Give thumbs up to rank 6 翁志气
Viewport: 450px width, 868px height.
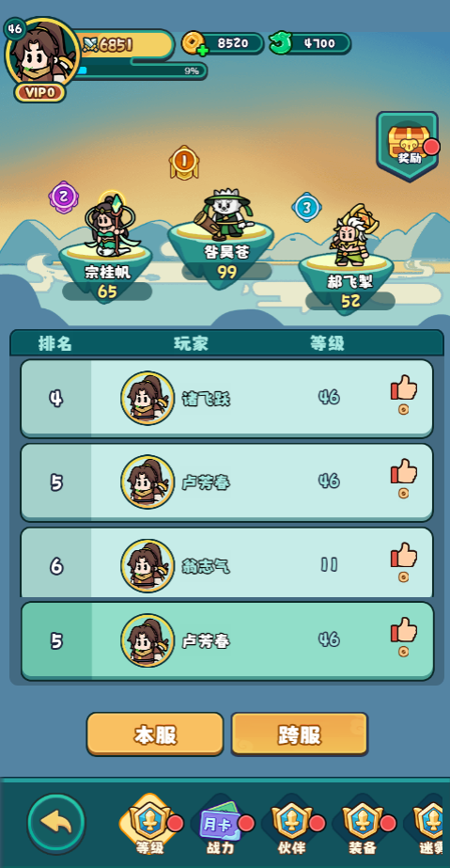[x=404, y=555]
